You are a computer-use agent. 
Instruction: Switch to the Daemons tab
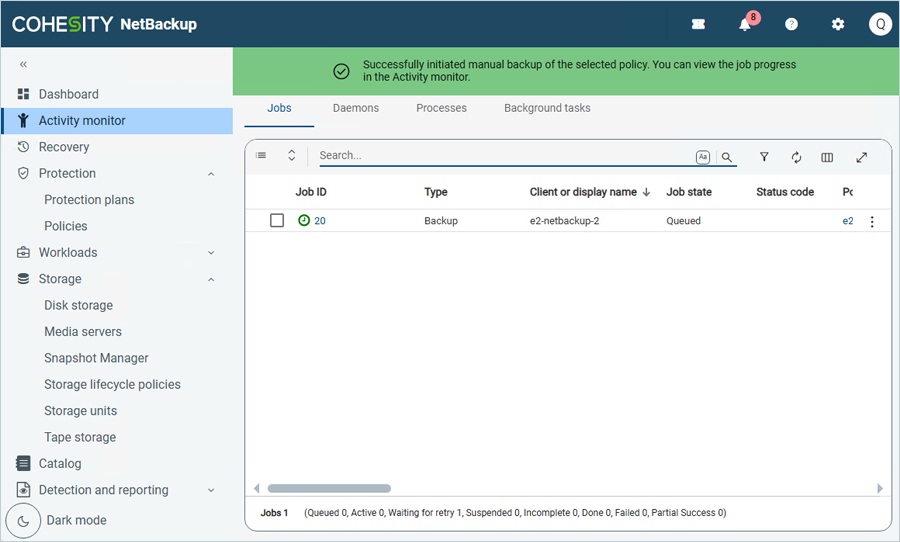355,108
